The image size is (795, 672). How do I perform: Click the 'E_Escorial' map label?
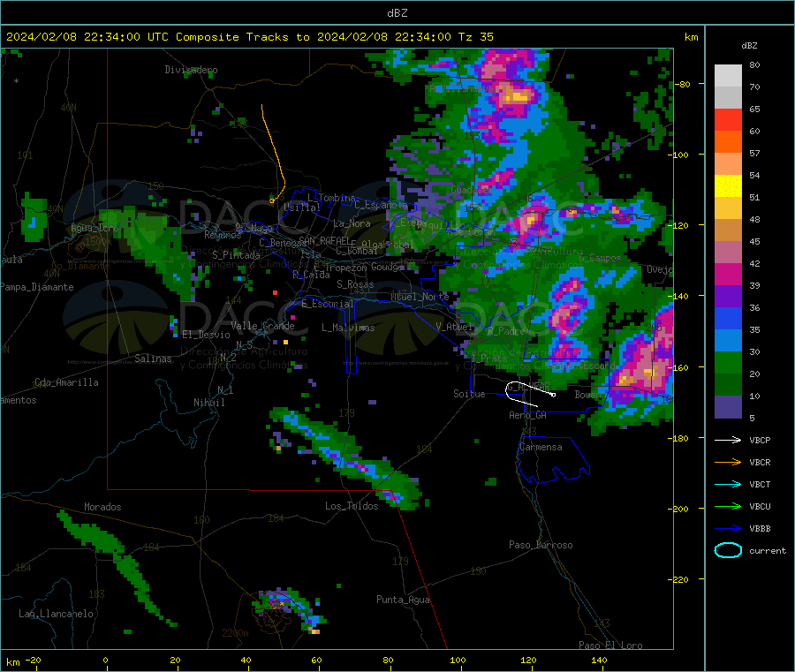[x=327, y=304]
